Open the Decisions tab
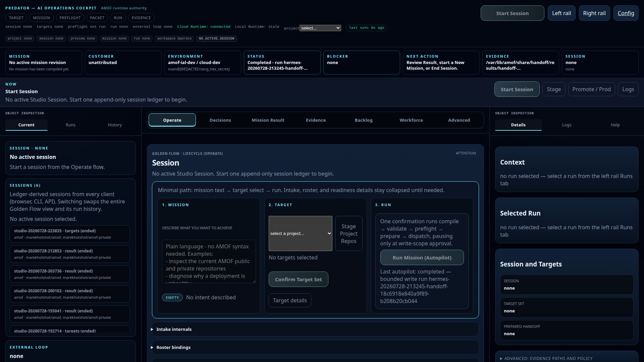This screenshot has height=362, width=644. (220, 120)
